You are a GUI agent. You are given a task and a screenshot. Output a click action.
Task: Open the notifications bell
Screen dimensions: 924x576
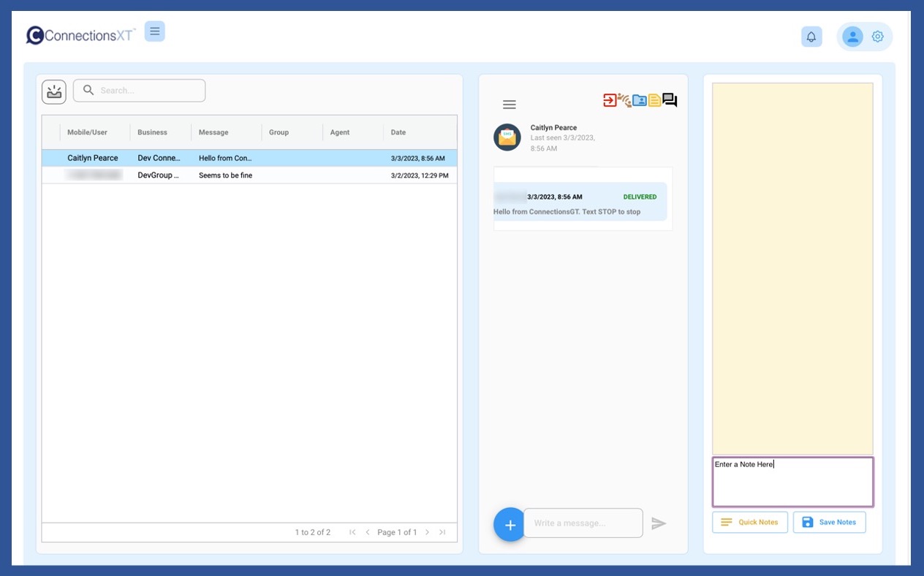point(811,37)
